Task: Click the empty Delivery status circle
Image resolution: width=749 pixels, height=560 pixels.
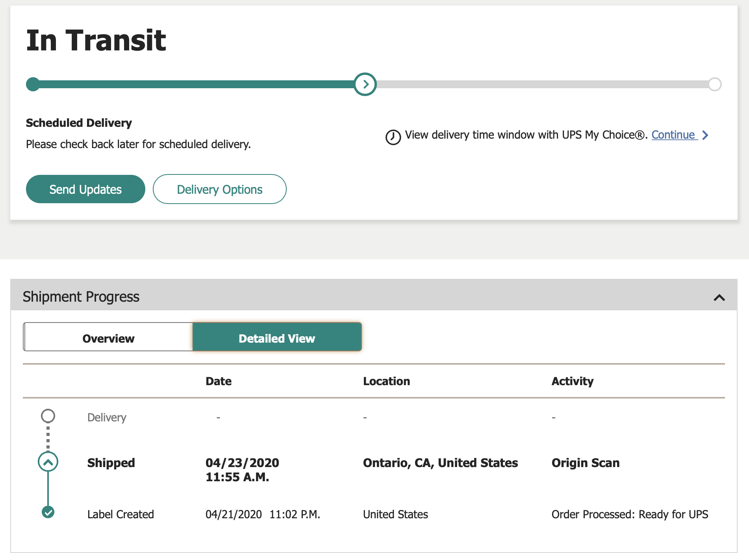Action: pos(48,416)
